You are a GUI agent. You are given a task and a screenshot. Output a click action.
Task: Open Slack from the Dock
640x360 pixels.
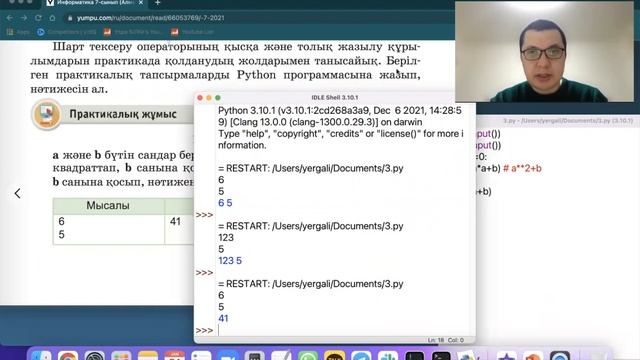(388, 356)
